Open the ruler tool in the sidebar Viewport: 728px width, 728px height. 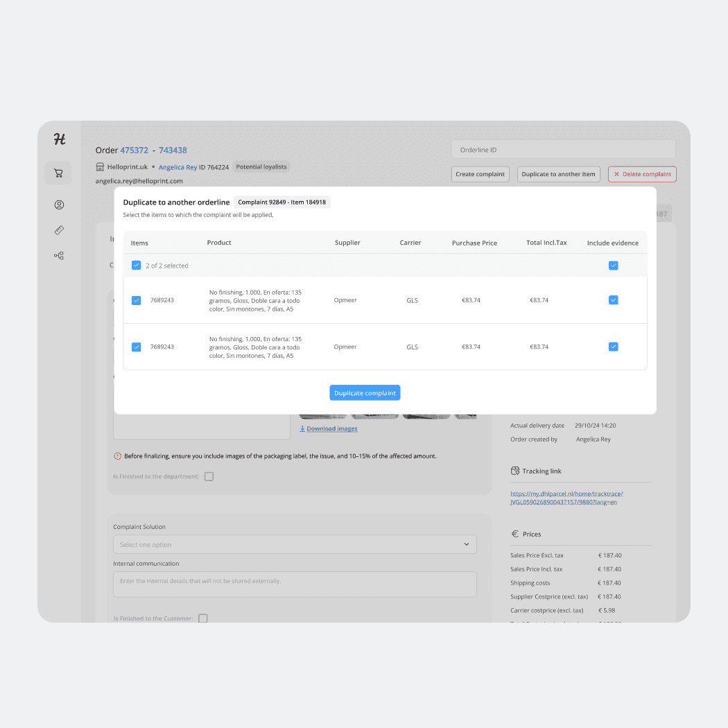[58, 229]
